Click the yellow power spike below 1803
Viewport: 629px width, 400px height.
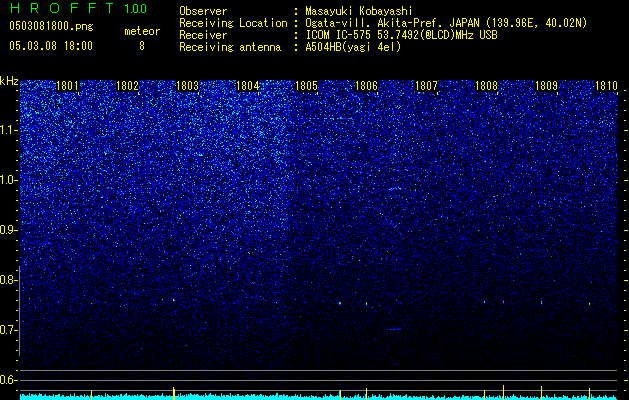(174, 393)
